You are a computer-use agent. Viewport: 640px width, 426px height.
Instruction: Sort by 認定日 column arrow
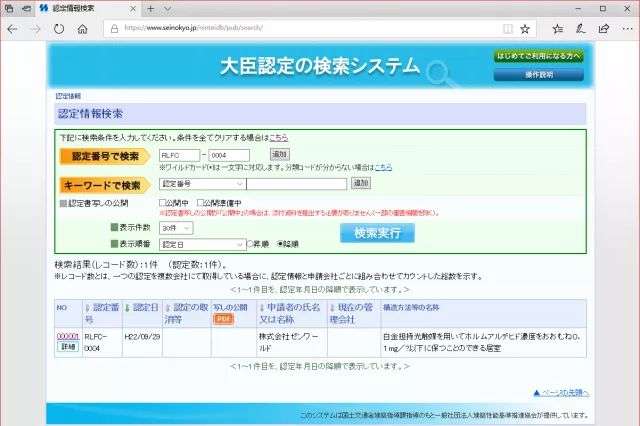pyautogui.click(x=127, y=308)
